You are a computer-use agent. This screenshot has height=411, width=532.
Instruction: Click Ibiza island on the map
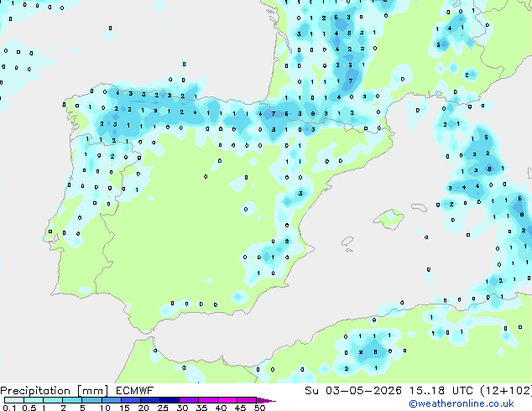pyautogui.click(x=347, y=242)
